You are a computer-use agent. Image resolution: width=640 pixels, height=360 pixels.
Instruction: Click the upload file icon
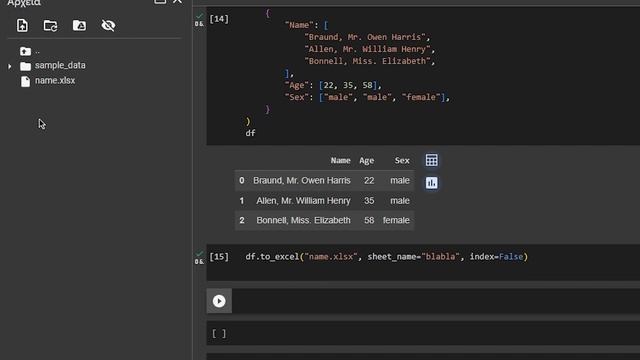point(22,25)
